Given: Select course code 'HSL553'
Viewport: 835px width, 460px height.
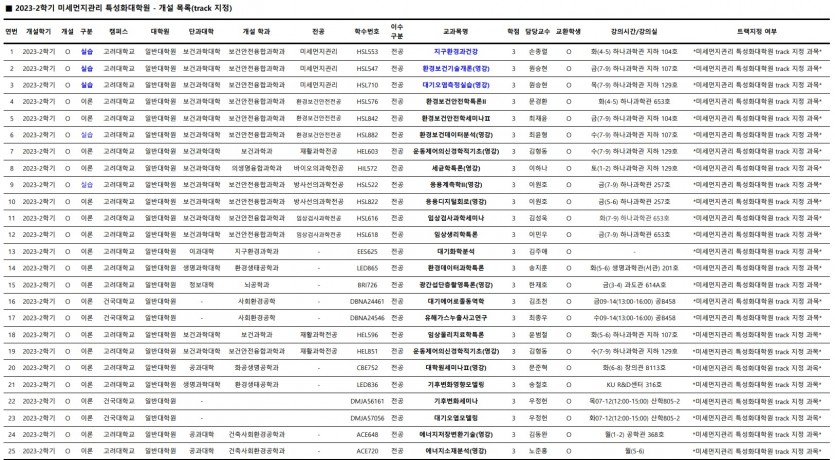Looking at the screenshot, I should click(367, 52).
